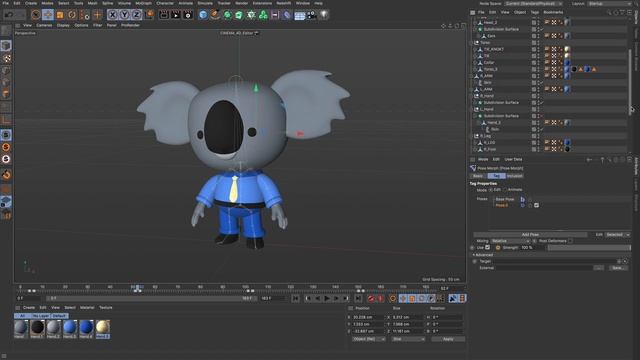Toggle the Enable Snap icon in the left sidebar
The width and height of the screenshot is (640, 360).
click(x=6, y=135)
